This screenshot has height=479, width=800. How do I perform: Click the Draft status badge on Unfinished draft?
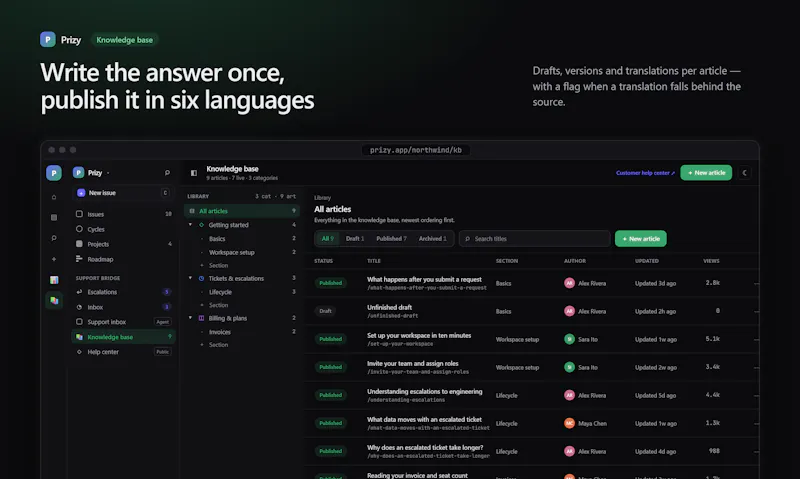coord(326,311)
